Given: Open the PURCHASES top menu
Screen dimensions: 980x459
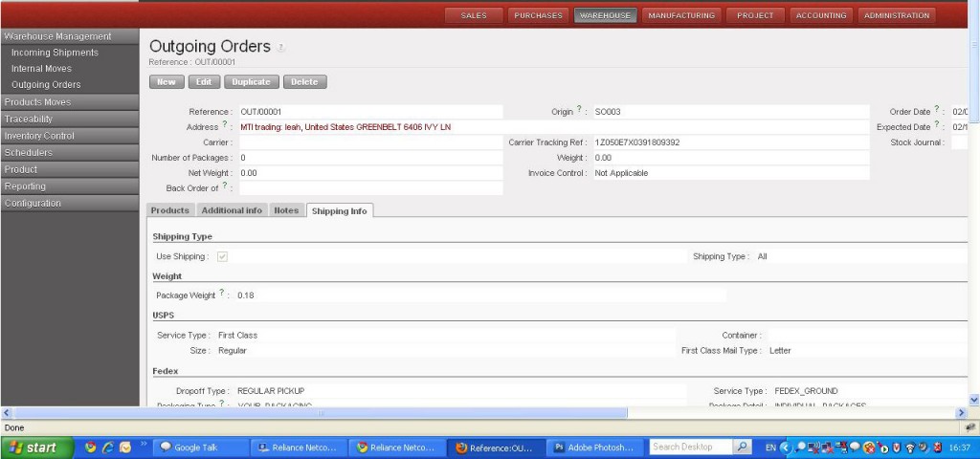Looking at the screenshot, I should point(538,15).
